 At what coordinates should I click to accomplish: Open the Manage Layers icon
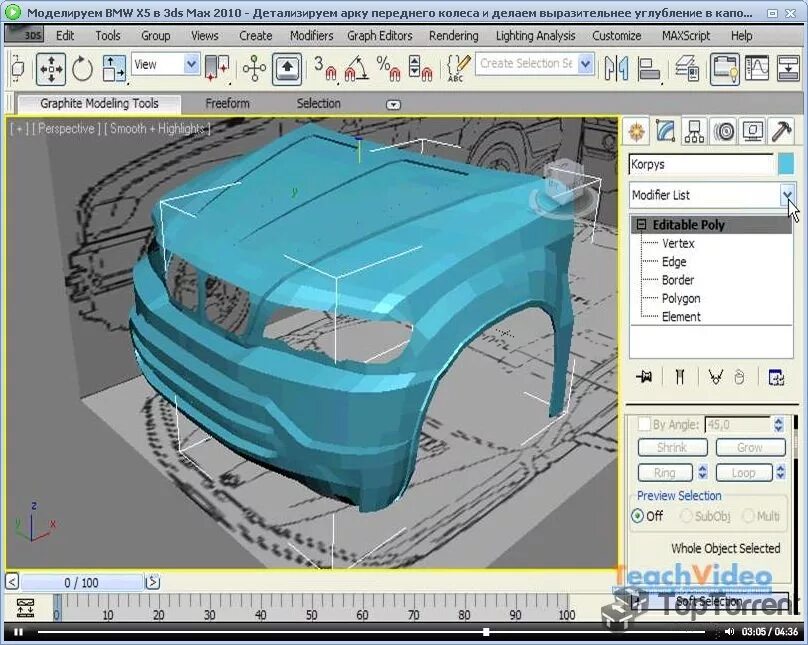(x=687, y=69)
